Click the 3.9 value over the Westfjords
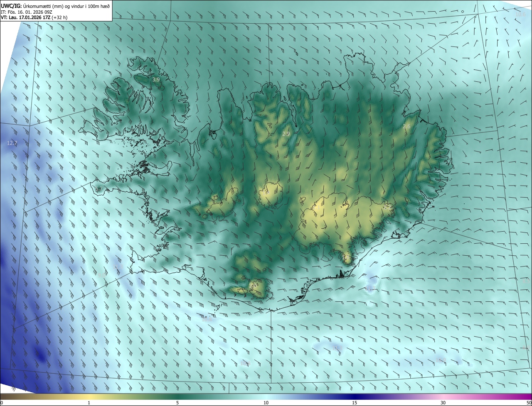Image resolution: width=532 pixels, height=406 pixels. tap(156, 79)
